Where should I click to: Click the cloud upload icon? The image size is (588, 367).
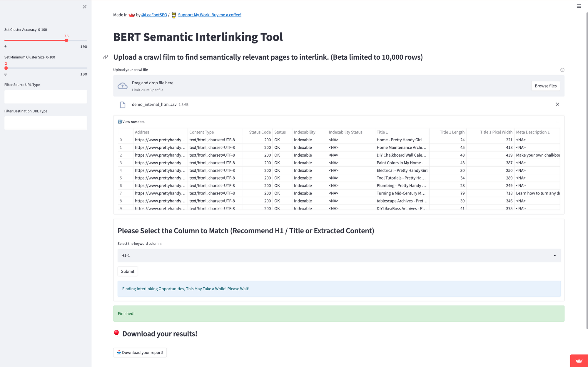pyautogui.click(x=123, y=86)
